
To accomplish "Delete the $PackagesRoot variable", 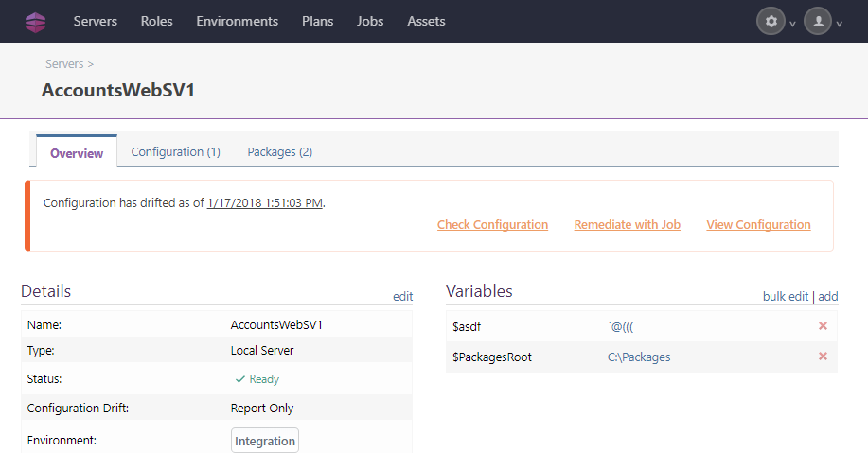I will click(x=823, y=357).
